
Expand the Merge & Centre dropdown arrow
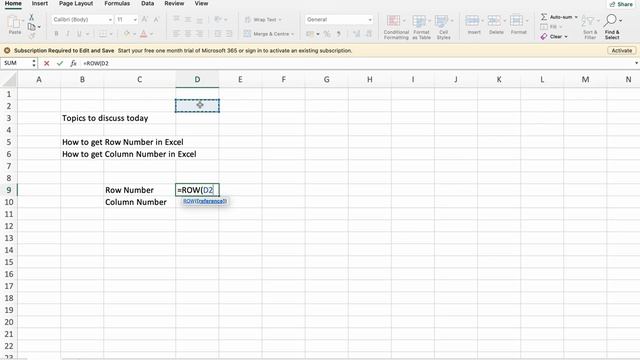(293, 34)
